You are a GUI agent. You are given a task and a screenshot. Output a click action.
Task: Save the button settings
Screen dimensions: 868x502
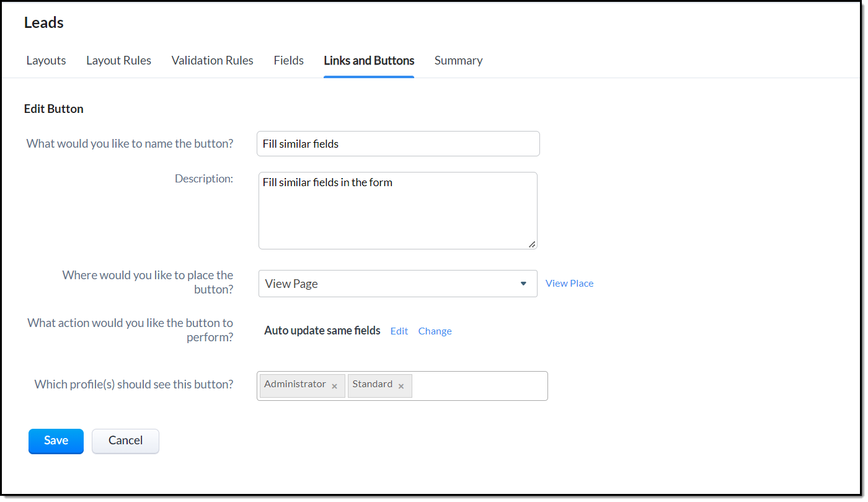click(x=56, y=441)
